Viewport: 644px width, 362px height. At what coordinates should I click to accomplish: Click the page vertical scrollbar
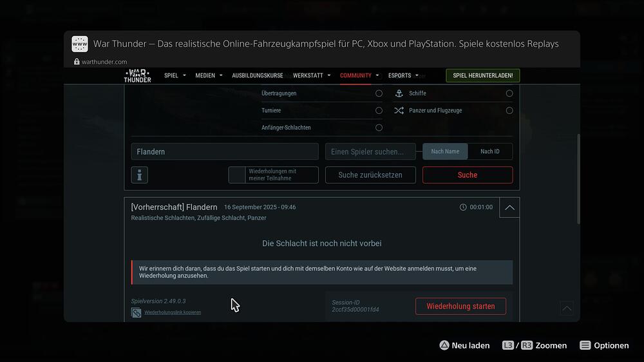pyautogui.click(x=578, y=178)
